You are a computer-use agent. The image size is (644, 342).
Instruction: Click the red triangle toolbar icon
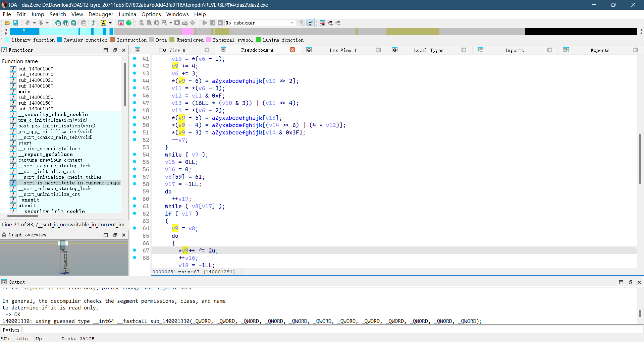(121, 23)
